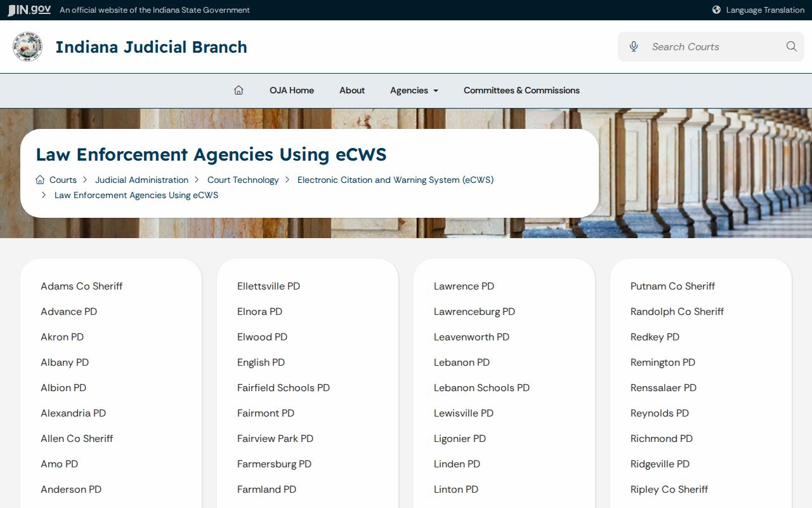Click the globe icon for Language Translation
This screenshot has width=812, height=508.
716,10
